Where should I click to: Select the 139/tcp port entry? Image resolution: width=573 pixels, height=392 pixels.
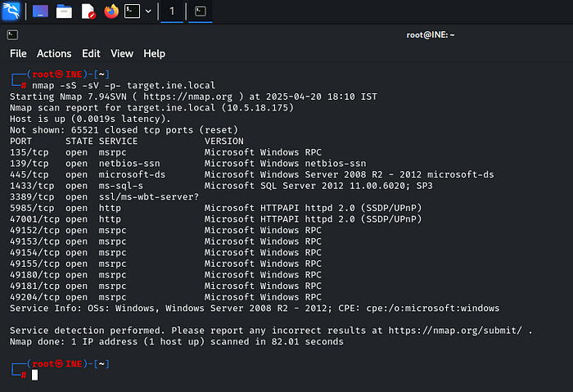point(29,164)
